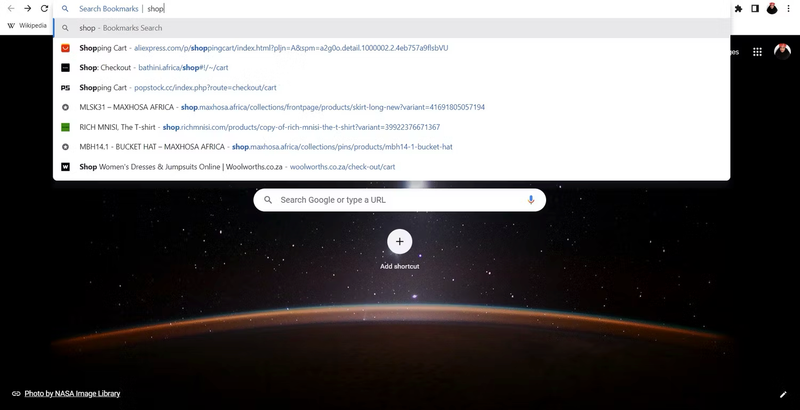Click the search magnifier in the Google search box

pyautogui.click(x=268, y=200)
